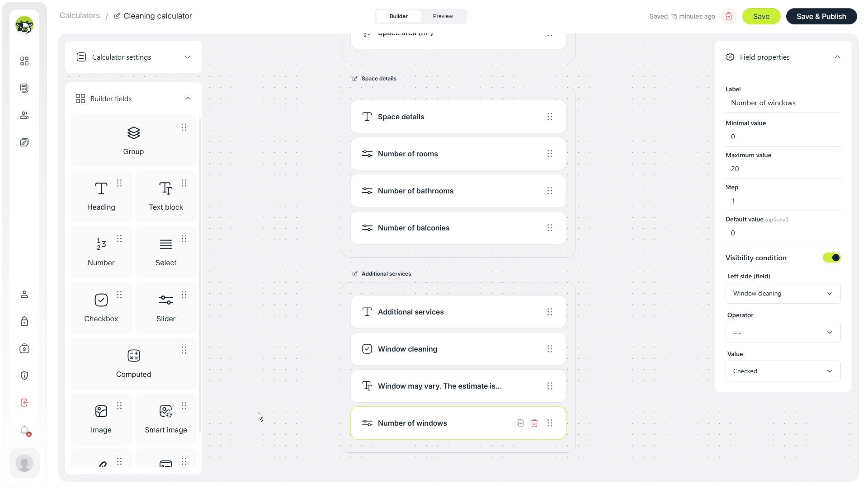Screen dimensions: 868x488
Task: Click the drag handle on Window cleaning row
Action: pos(550,349)
